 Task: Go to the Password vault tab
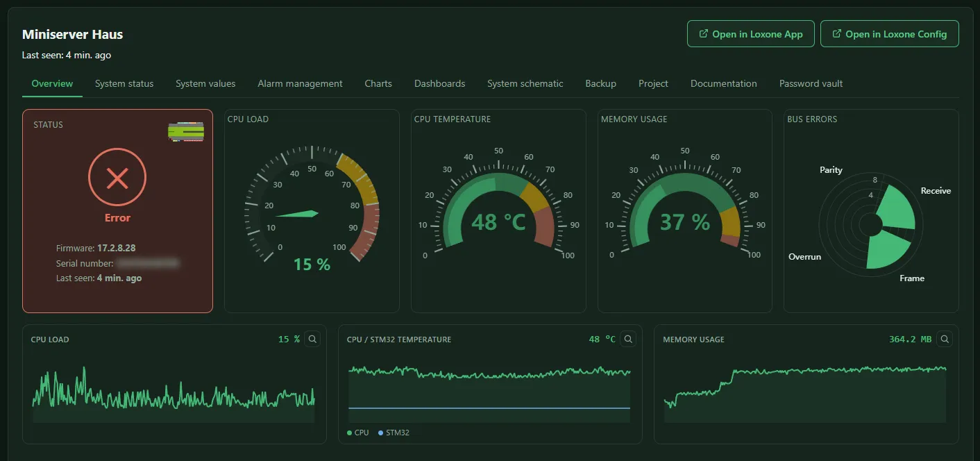point(811,83)
